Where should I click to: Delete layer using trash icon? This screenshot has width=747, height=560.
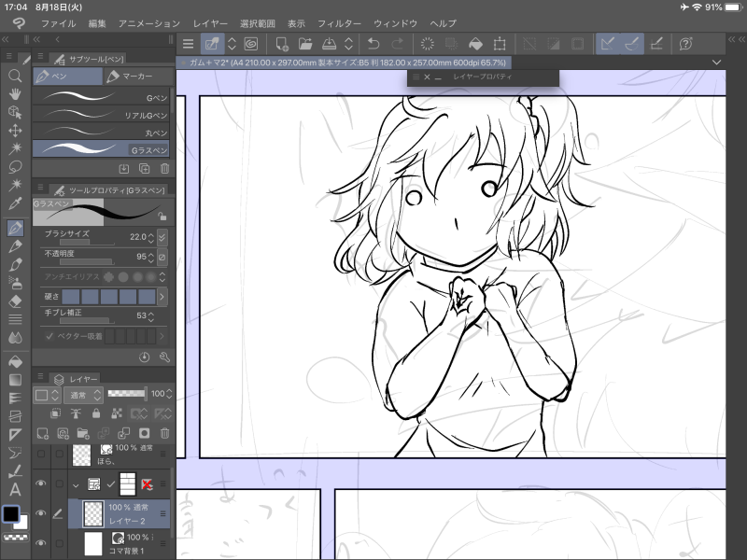click(165, 433)
